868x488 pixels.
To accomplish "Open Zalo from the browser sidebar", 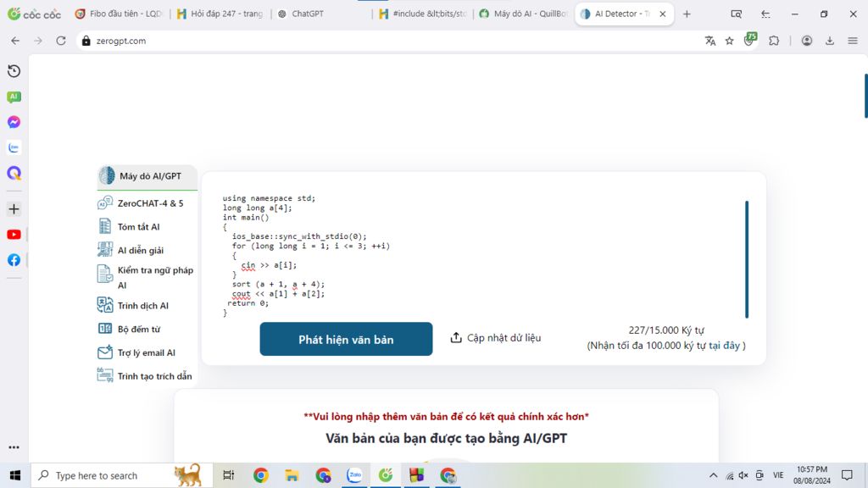I will tap(14, 147).
